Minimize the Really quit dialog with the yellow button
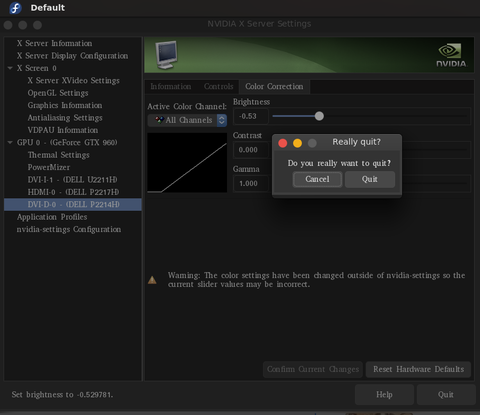Image resolution: width=480 pixels, height=415 pixels. (297, 143)
